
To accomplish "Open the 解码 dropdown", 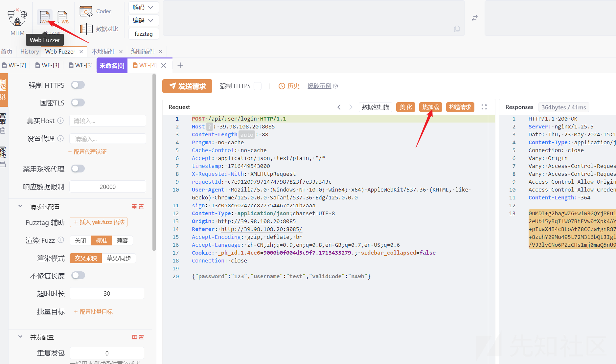I will 143,7.
